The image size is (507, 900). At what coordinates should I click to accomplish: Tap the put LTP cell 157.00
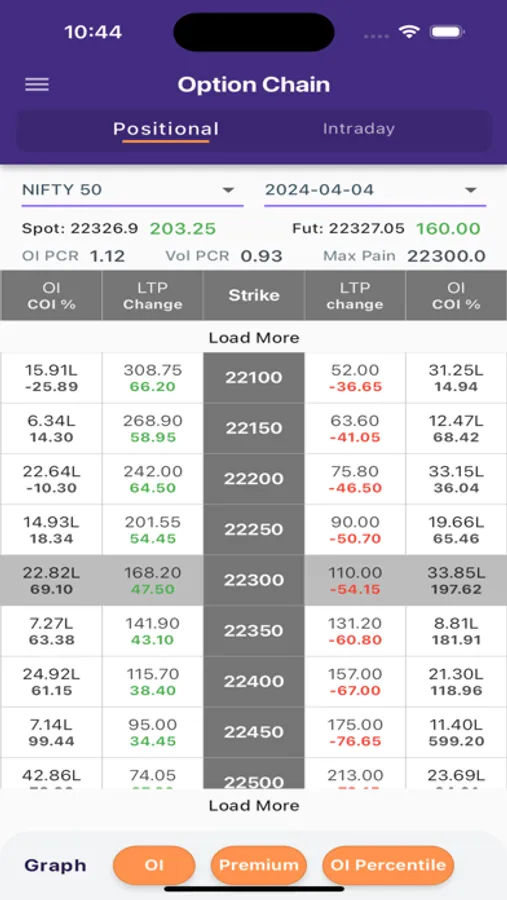(x=355, y=681)
